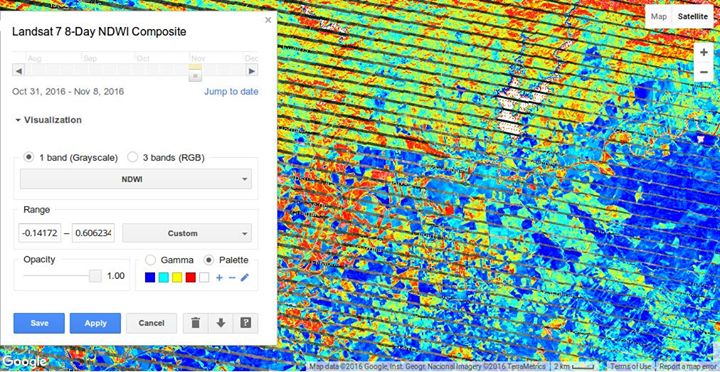Step timeline forward with right arrow
This screenshot has width=720, height=372.
click(252, 71)
